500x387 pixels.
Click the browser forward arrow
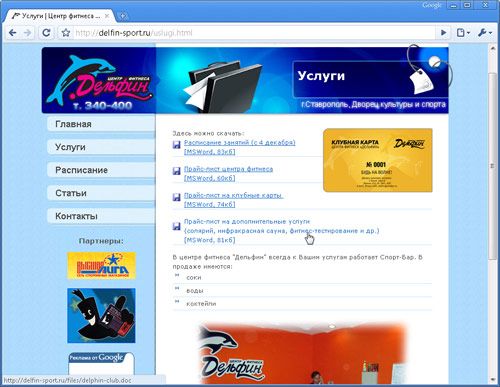pos(28,33)
